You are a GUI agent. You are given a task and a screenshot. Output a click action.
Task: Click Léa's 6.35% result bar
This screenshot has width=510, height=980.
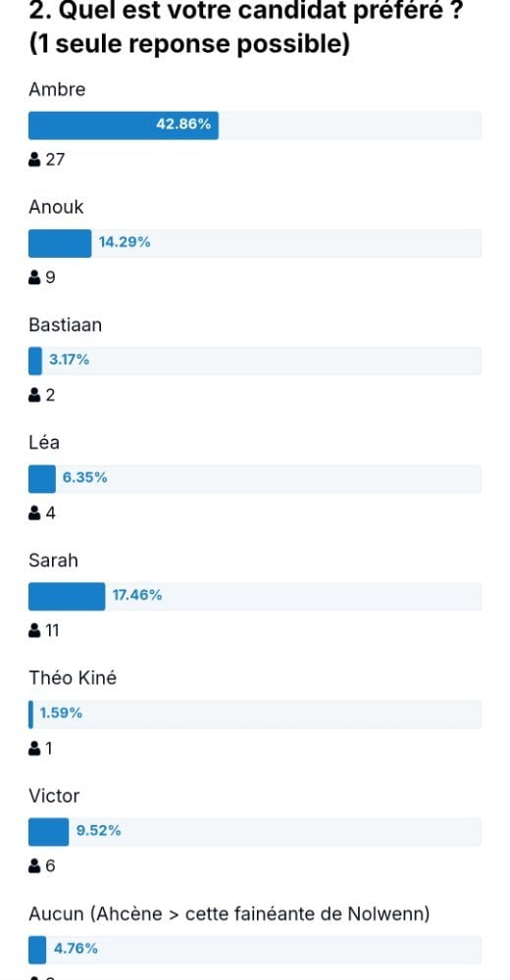(x=255, y=479)
